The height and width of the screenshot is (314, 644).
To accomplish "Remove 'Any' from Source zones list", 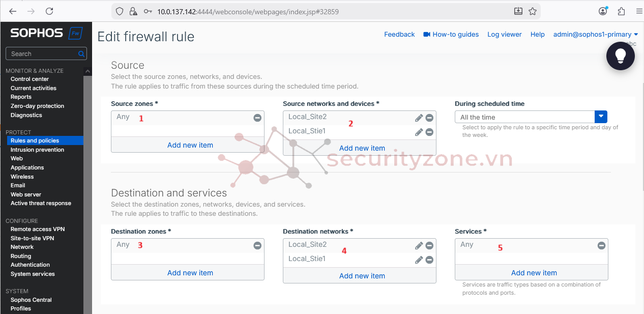I will pyautogui.click(x=257, y=118).
